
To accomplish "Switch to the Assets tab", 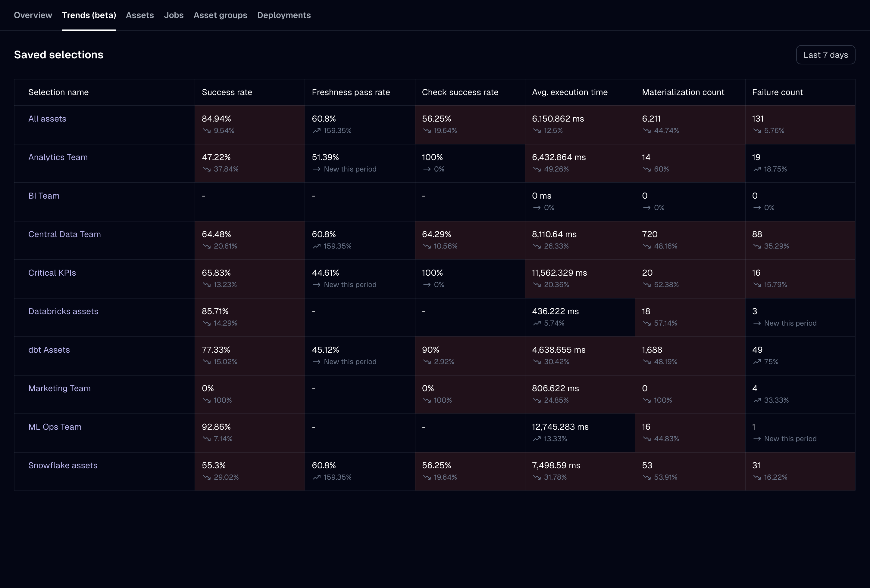I will pos(140,15).
